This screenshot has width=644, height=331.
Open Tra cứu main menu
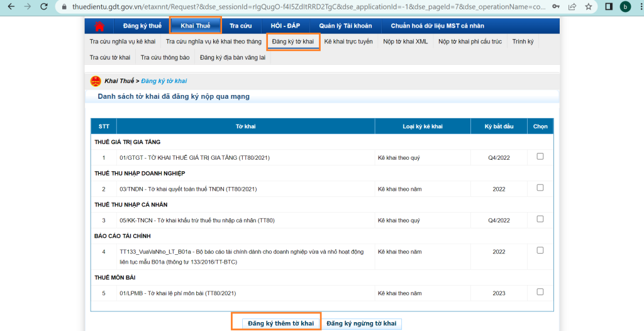[241, 26]
